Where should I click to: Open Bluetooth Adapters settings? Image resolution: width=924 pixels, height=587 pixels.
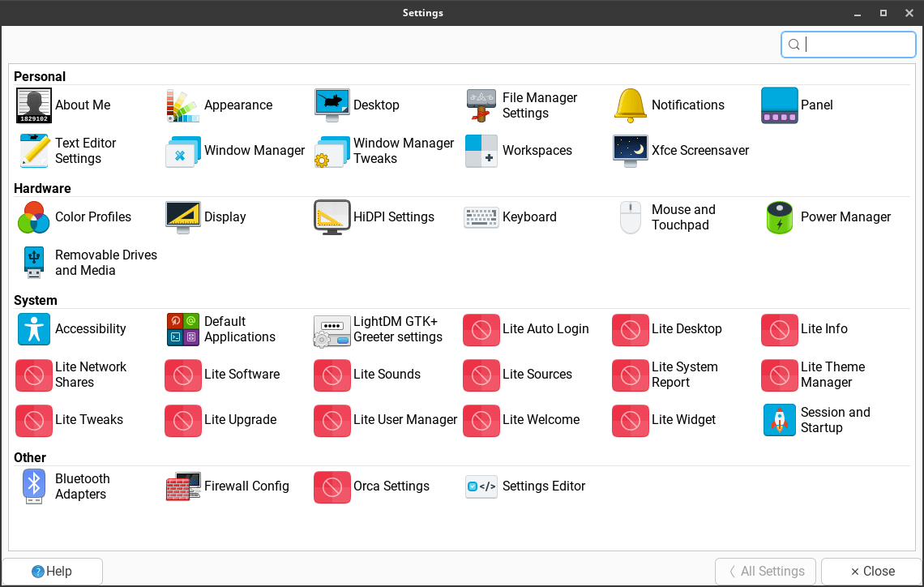click(33, 486)
